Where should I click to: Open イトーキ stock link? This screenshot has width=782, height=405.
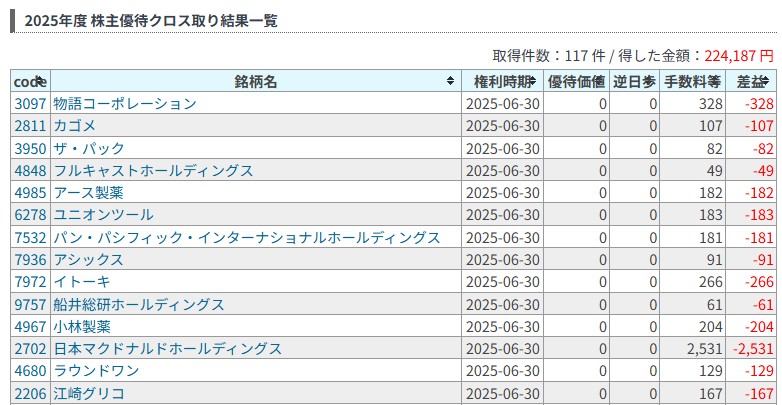pos(82,282)
